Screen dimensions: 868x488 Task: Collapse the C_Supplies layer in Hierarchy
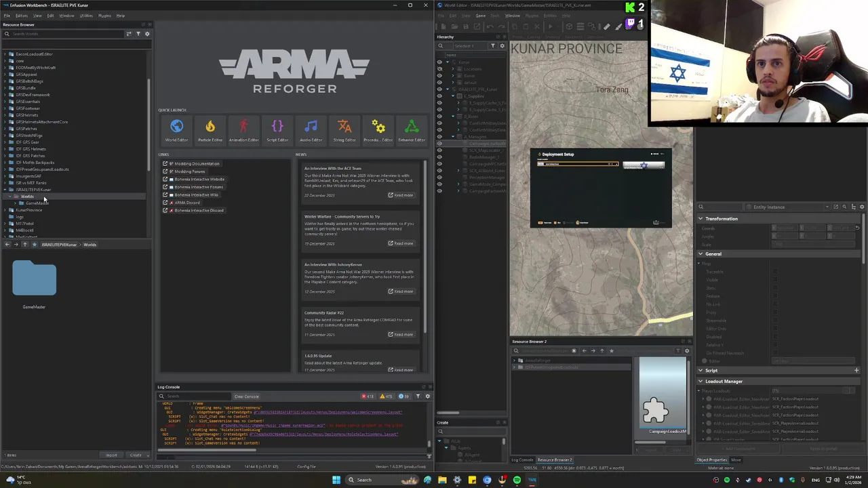(454, 96)
